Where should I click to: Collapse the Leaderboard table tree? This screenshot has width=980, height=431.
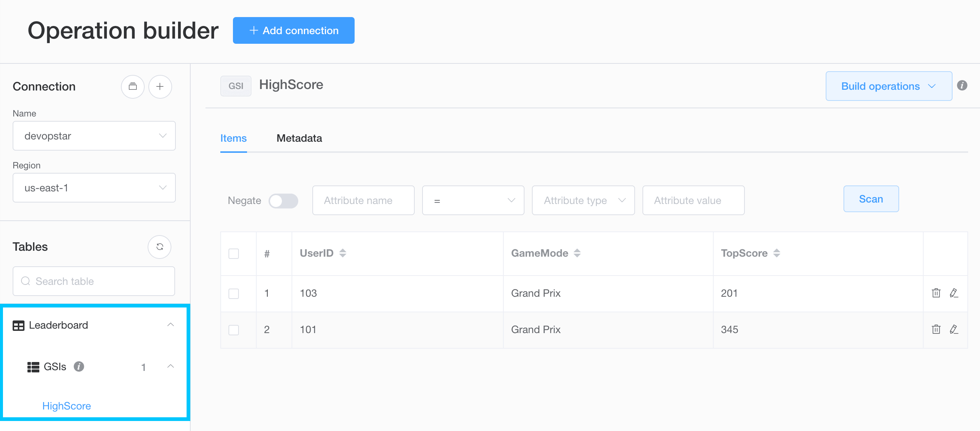click(170, 325)
